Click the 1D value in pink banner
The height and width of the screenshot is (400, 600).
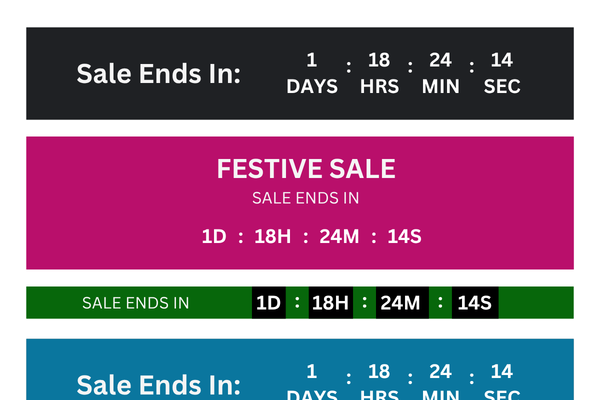point(215,237)
